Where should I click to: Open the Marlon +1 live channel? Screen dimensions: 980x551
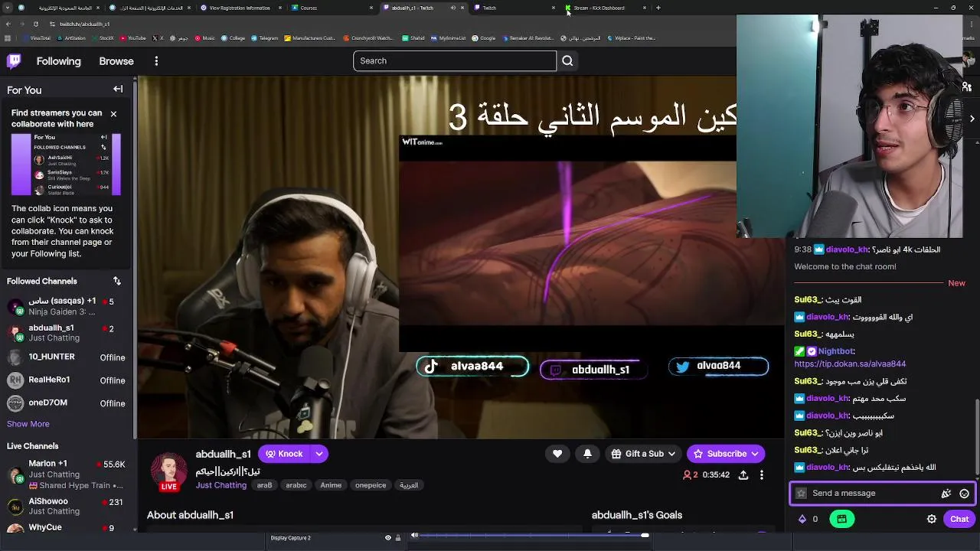pyautogui.click(x=67, y=474)
